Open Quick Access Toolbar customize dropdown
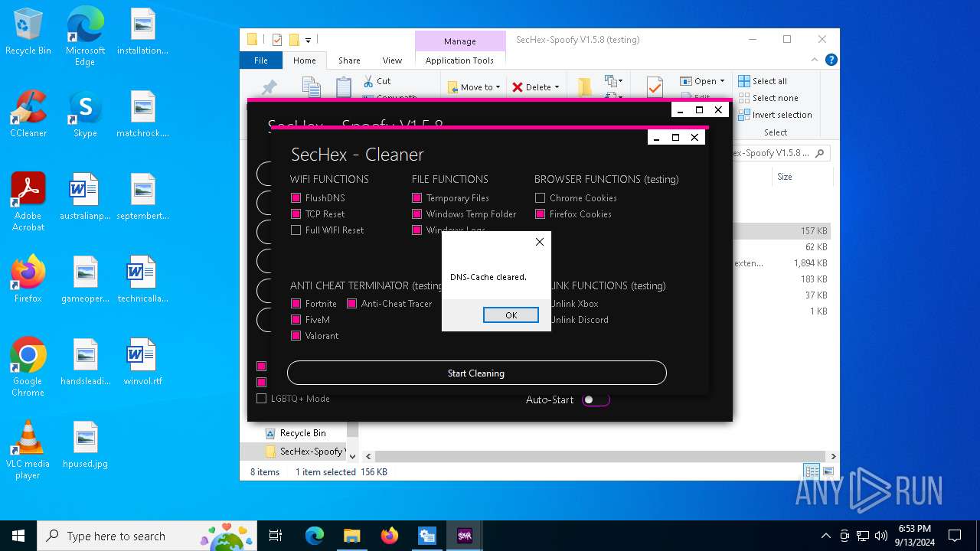 [308, 40]
